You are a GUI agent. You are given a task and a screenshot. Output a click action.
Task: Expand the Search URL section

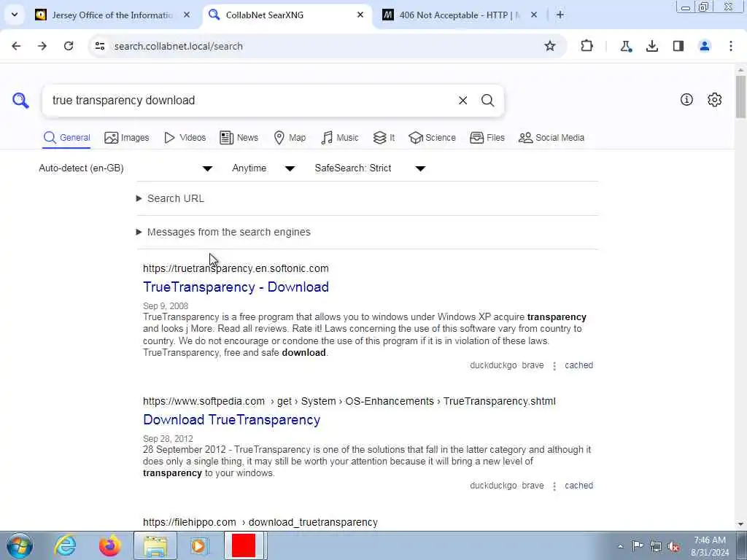point(170,198)
